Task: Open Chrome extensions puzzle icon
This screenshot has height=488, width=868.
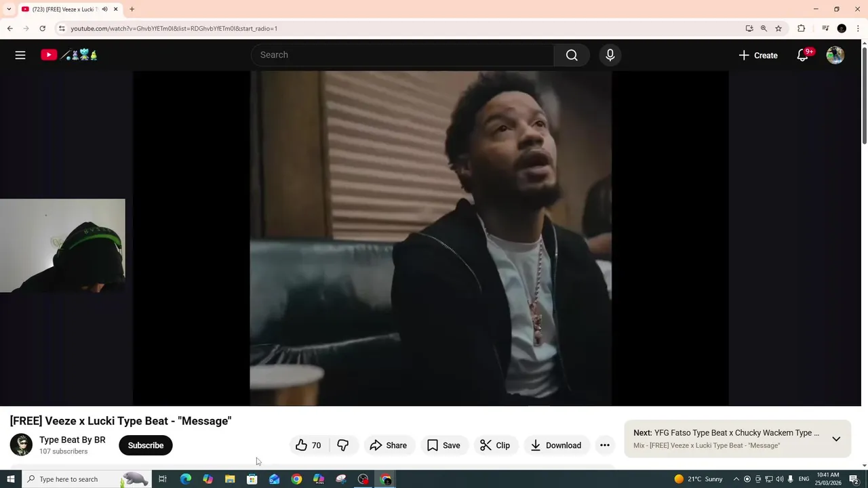Action: coord(802,28)
